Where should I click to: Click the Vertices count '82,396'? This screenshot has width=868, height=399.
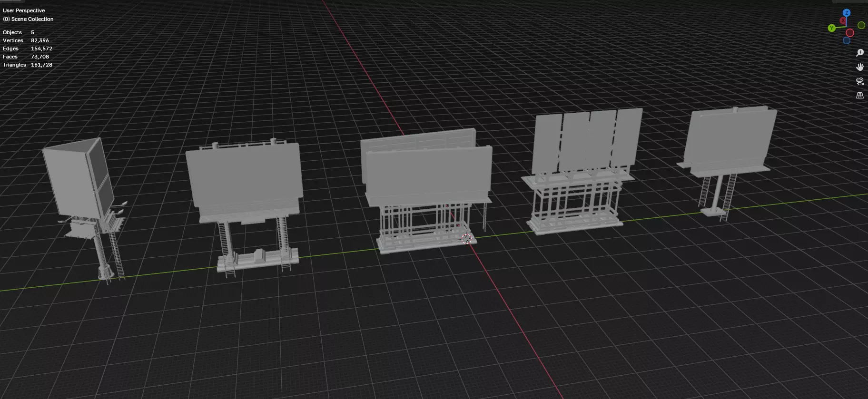(x=40, y=40)
